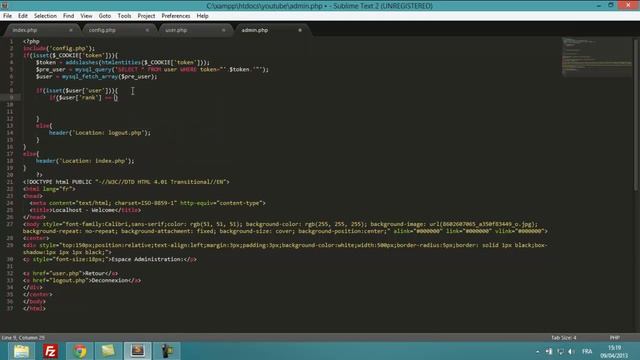Open the Tools menu

point(124,16)
